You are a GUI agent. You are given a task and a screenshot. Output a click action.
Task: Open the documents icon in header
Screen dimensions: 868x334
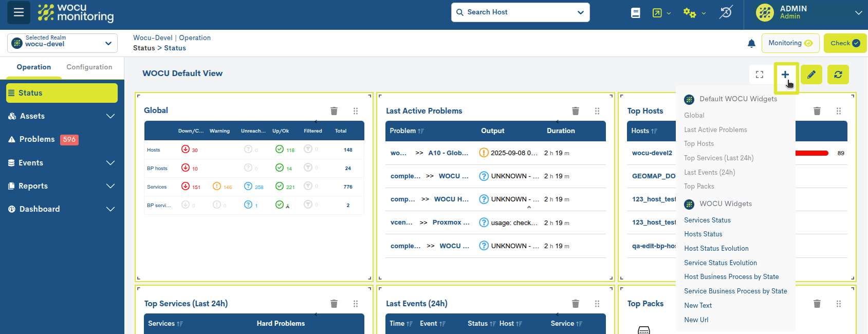tap(636, 13)
